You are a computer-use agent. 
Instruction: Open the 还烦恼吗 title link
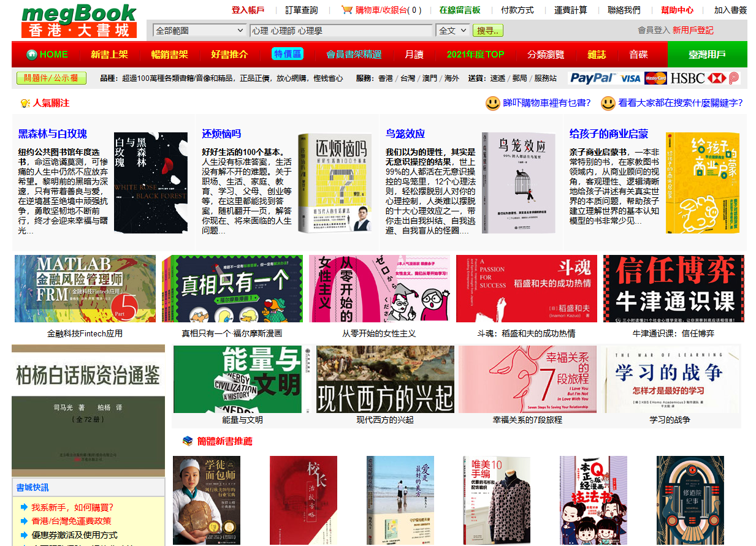221,134
